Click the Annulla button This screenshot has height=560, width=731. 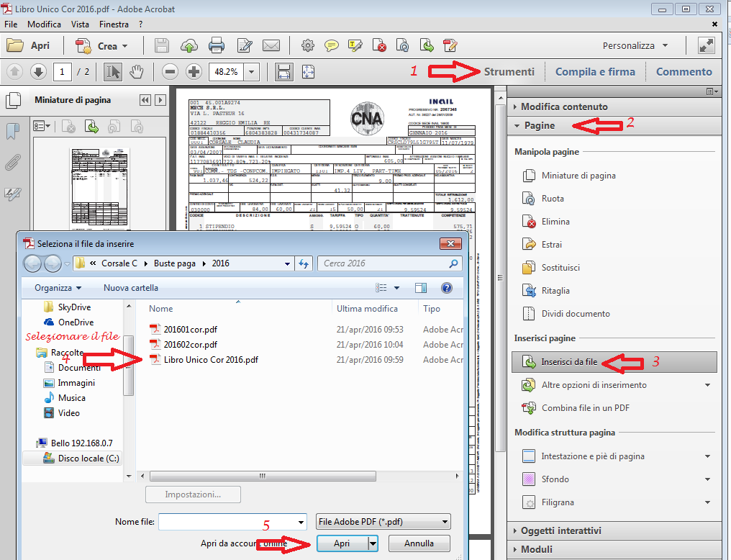click(x=418, y=543)
